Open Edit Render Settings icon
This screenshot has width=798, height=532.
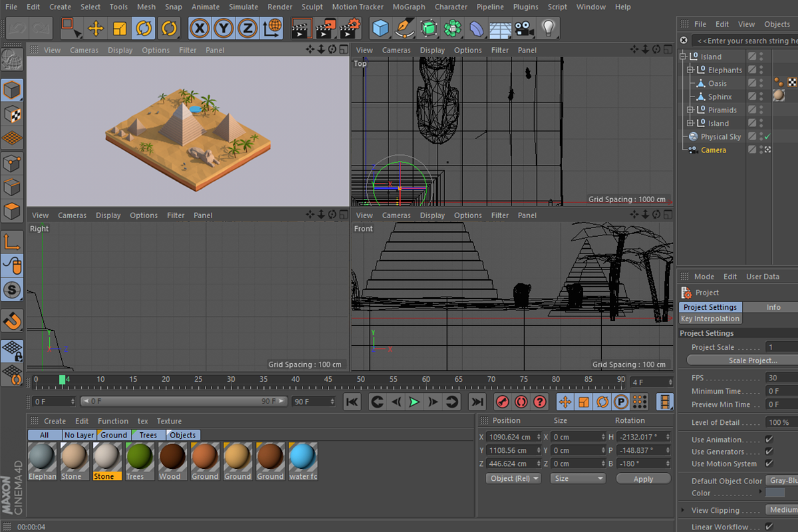350,28
